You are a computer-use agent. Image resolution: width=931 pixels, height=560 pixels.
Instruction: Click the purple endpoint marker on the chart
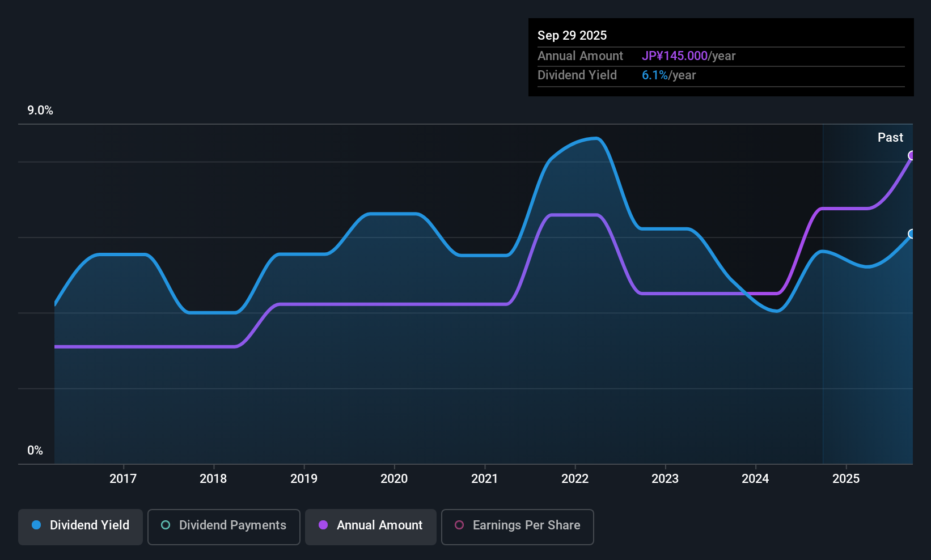(x=912, y=155)
